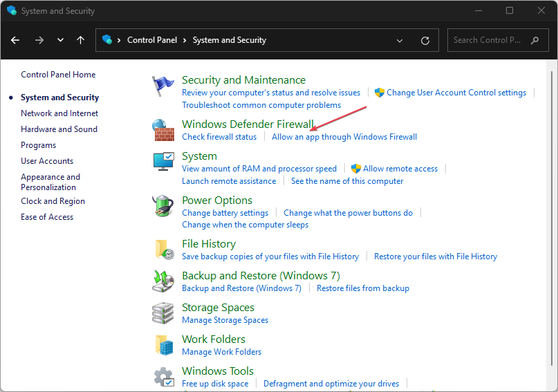
Task: Click the Backup and Restore icon
Action: 163,281
